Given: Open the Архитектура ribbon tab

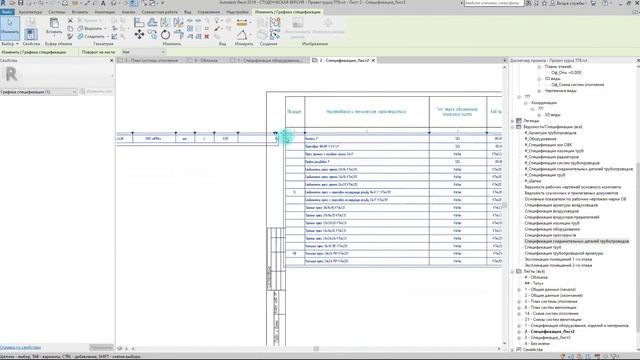Looking at the screenshot, I should (x=30, y=12).
